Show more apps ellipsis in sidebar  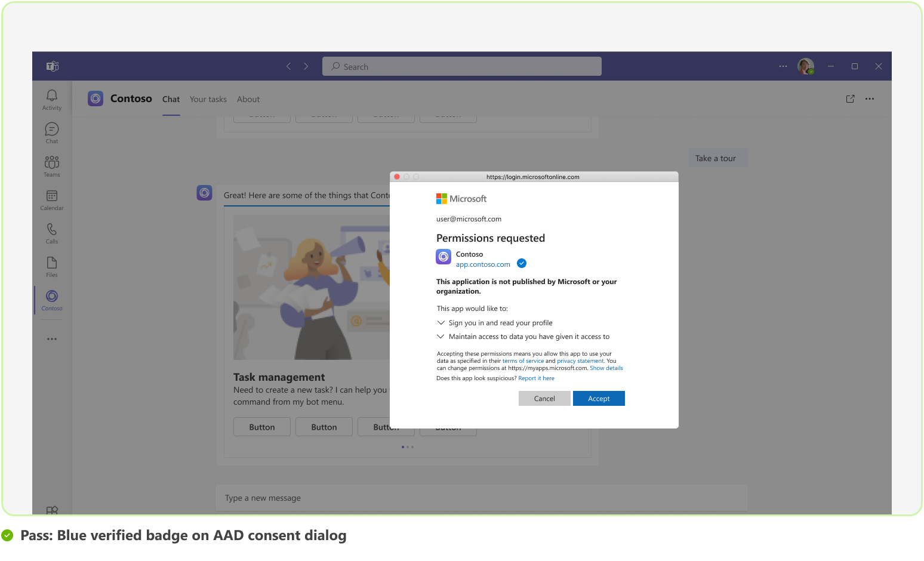(x=52, y=339)
